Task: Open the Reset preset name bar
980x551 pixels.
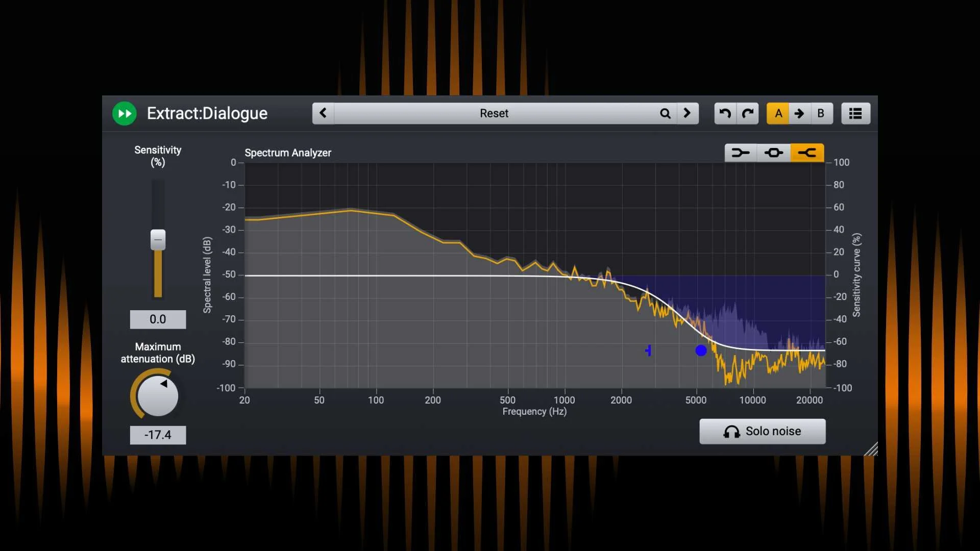Action: (494, 113)
